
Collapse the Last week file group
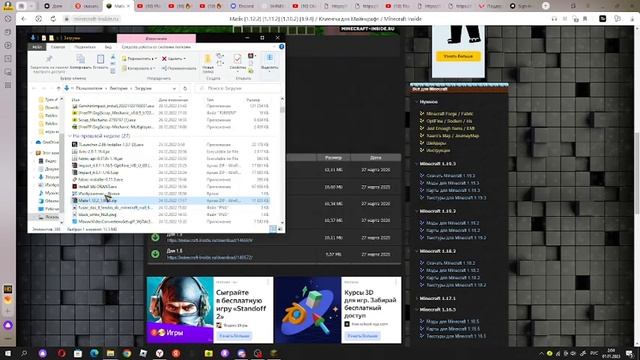point(70,136)
